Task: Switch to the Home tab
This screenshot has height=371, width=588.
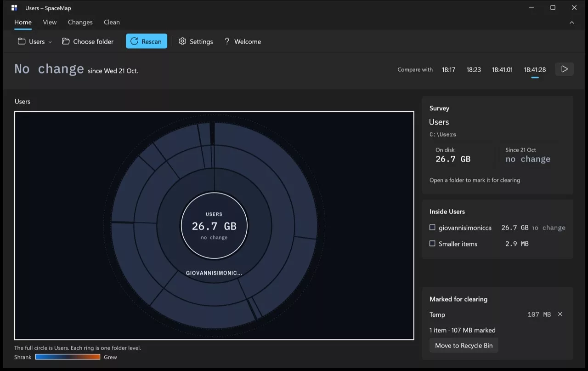Action: click(x=23, y=22)
